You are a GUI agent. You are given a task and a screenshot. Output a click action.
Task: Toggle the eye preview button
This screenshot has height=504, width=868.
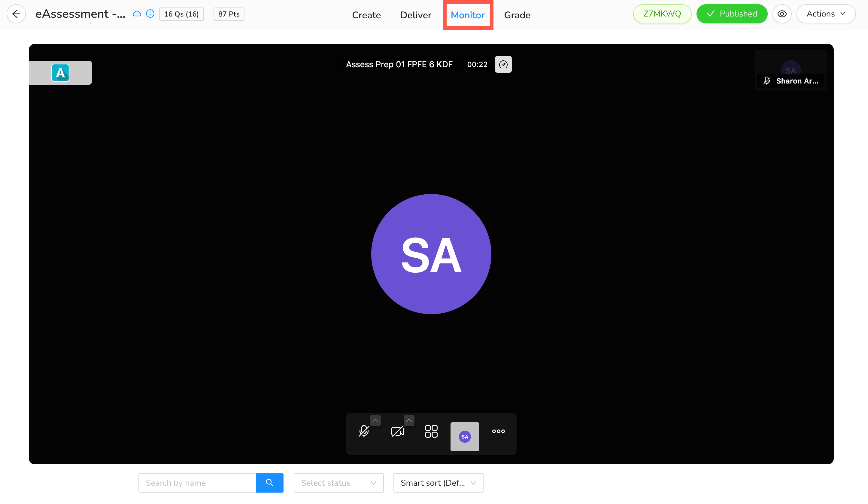point(782,14)
